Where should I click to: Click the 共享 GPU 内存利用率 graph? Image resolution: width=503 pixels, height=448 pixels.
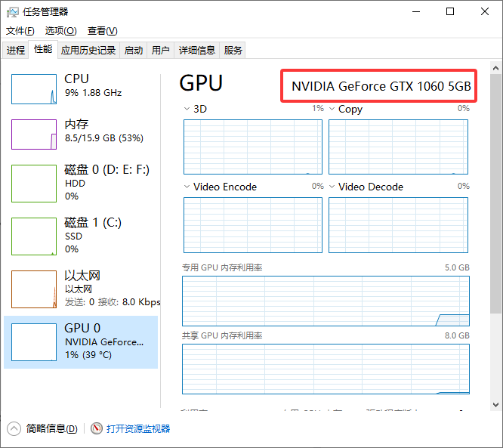[x=326, y=369]
